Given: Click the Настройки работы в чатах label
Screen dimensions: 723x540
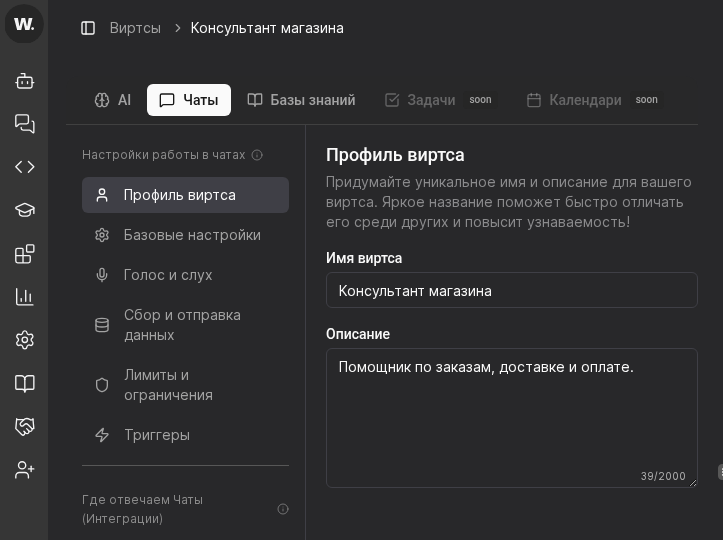Looking at the screenshot, I should 164,155.
